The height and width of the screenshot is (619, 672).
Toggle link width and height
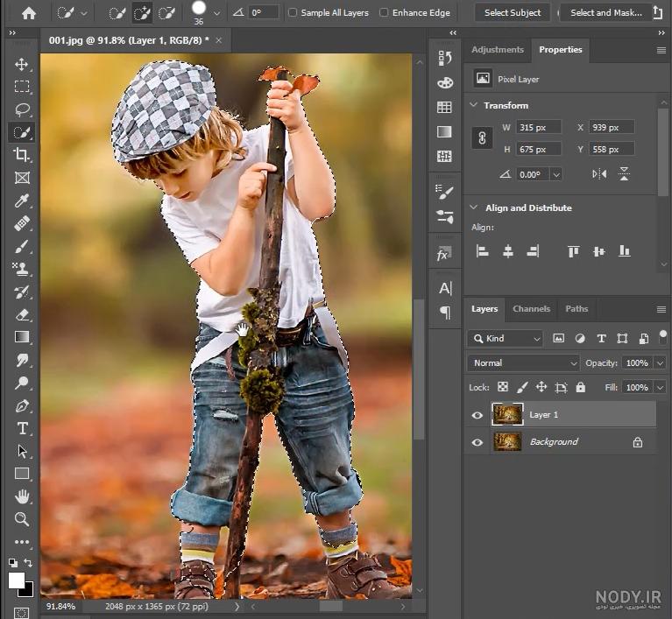click(x=482, y=138)
